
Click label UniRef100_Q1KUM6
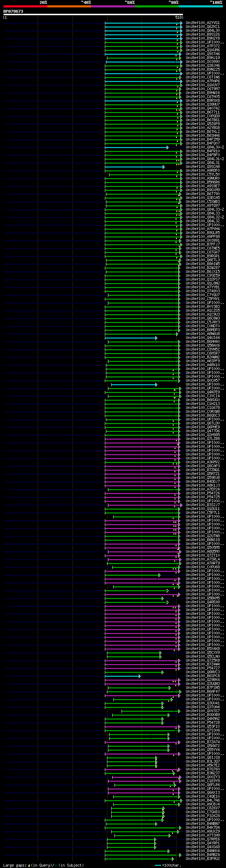203,50
